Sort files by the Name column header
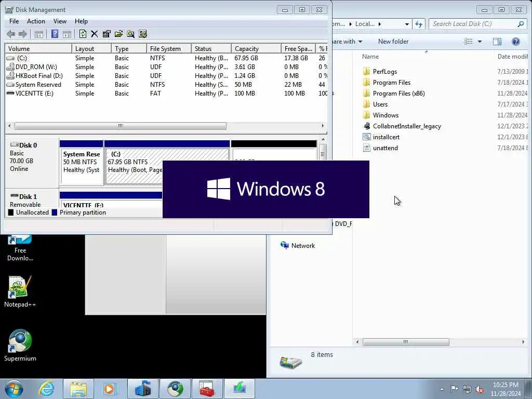This screenshot has height=399, width=532. coord(426,56)
